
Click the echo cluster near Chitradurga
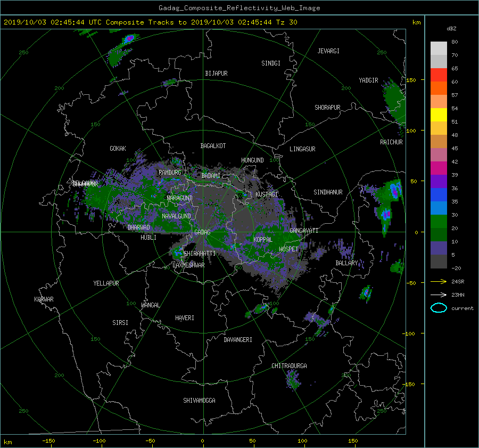[293, 379]
